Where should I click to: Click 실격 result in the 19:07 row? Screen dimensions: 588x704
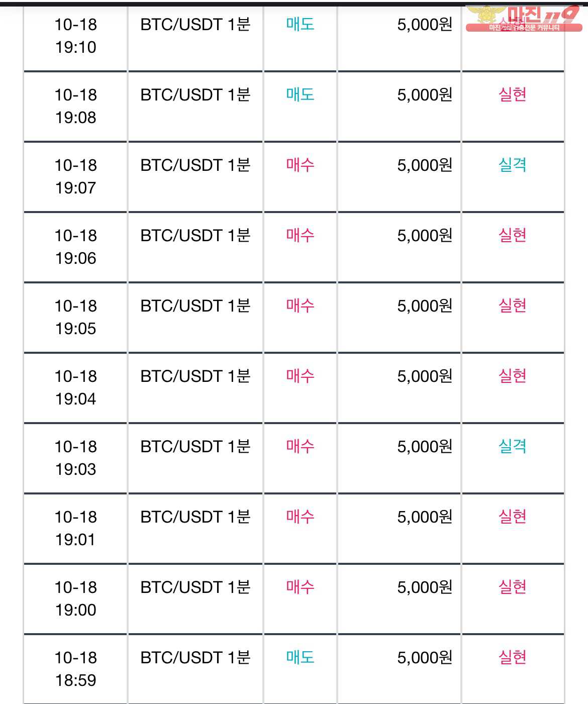tap(512, 165)
